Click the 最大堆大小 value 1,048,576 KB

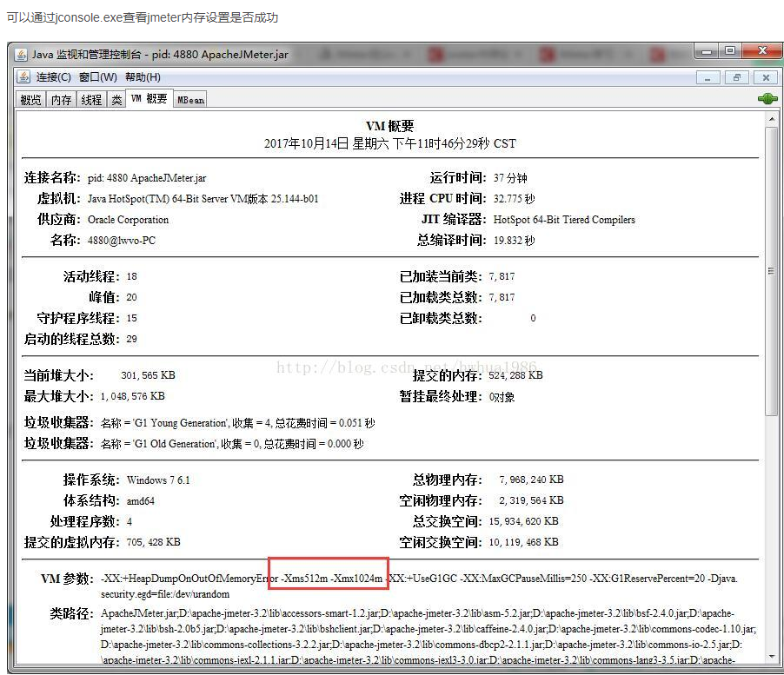132,396
